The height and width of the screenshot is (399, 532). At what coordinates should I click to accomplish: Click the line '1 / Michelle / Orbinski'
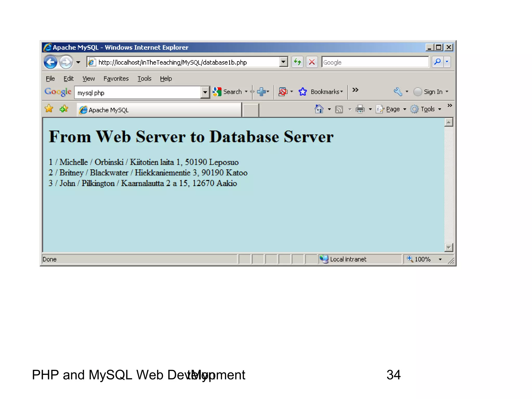[144, 162]
